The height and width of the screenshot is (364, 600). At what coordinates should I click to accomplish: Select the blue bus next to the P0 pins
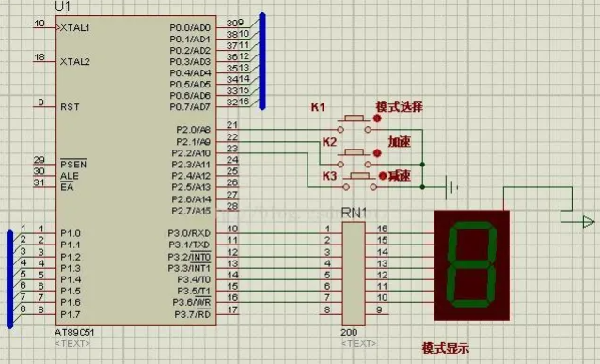262,61
